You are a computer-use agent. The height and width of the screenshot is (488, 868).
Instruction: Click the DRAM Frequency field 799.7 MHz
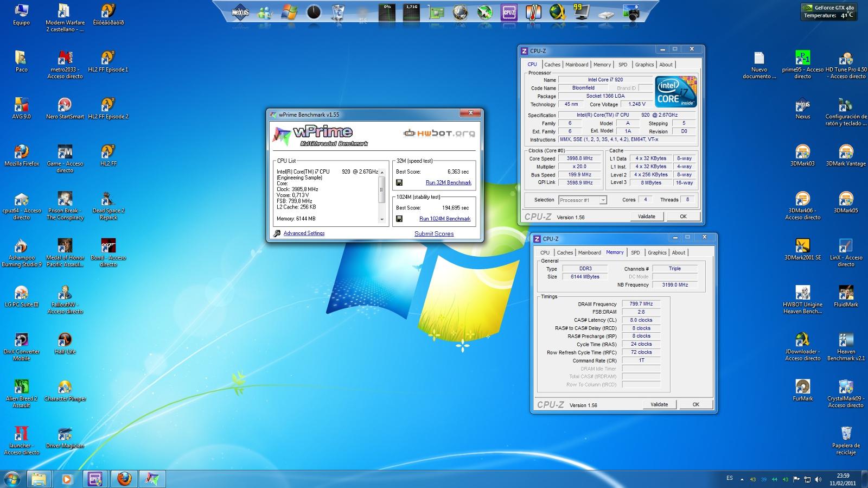coord(641,304)
